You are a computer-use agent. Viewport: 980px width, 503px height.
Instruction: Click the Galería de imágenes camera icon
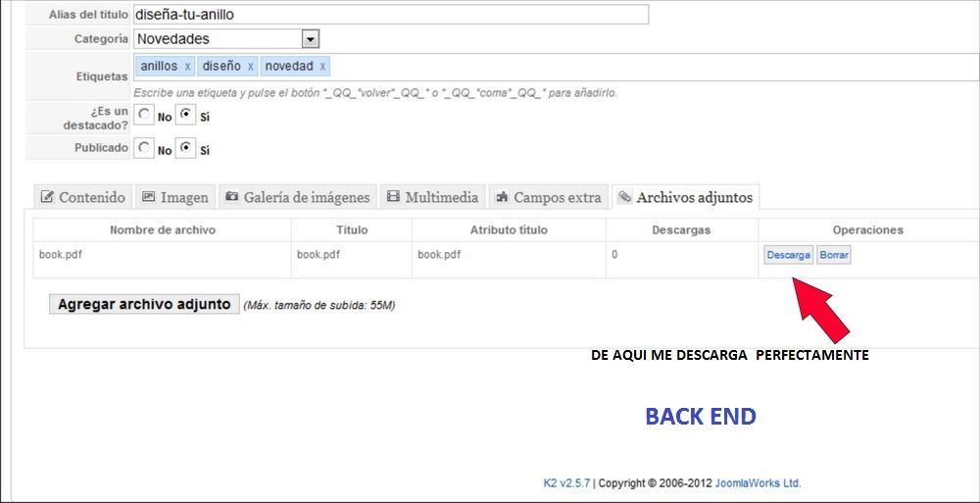pos(231,197)
